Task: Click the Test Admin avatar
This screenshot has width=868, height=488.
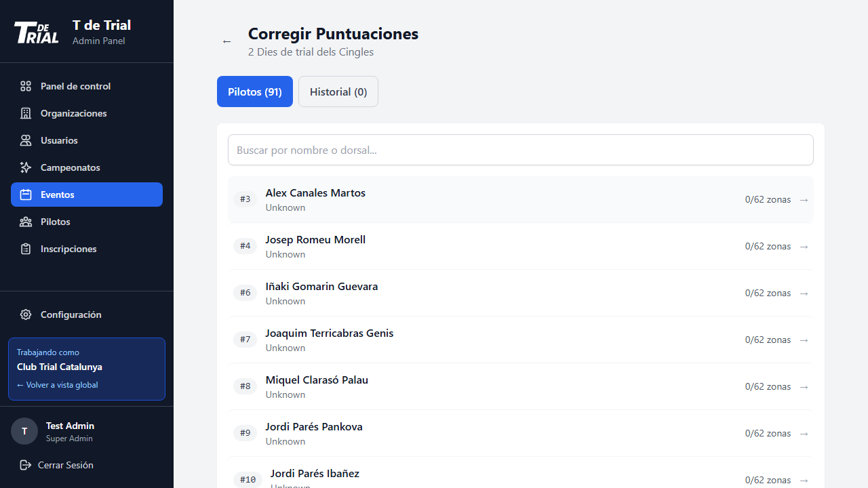Action: click(x=24, y=431)
